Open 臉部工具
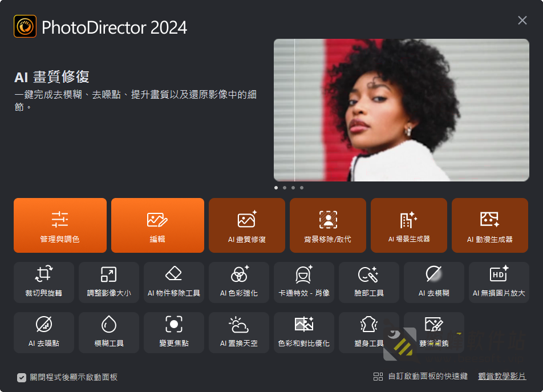Screen dimensions: 543x392 369,282
